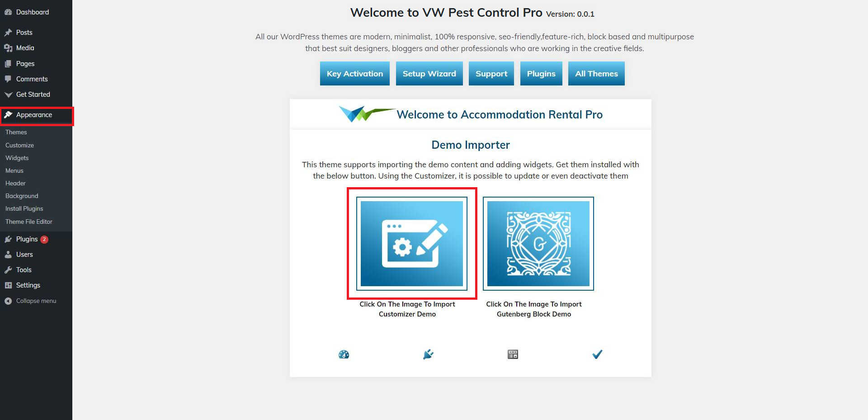
Task: Open the Setup Wizard button
Action: tap(429, 74)
